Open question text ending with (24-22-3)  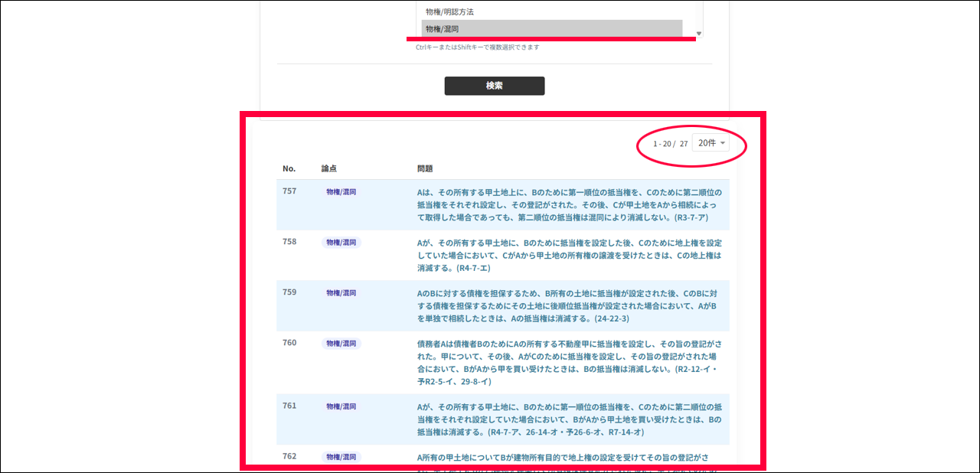[x=569, y=305]
